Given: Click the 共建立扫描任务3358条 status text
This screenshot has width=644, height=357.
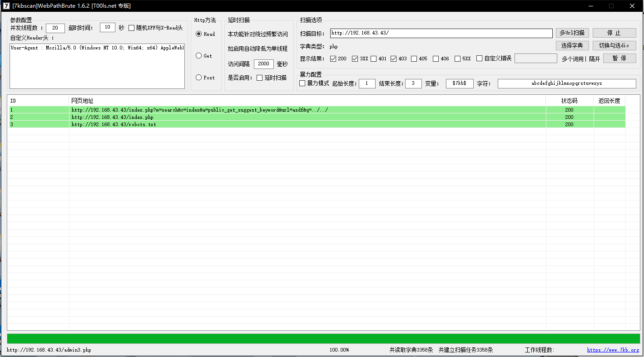Looking at the screenshot, I should pos(466,350).
